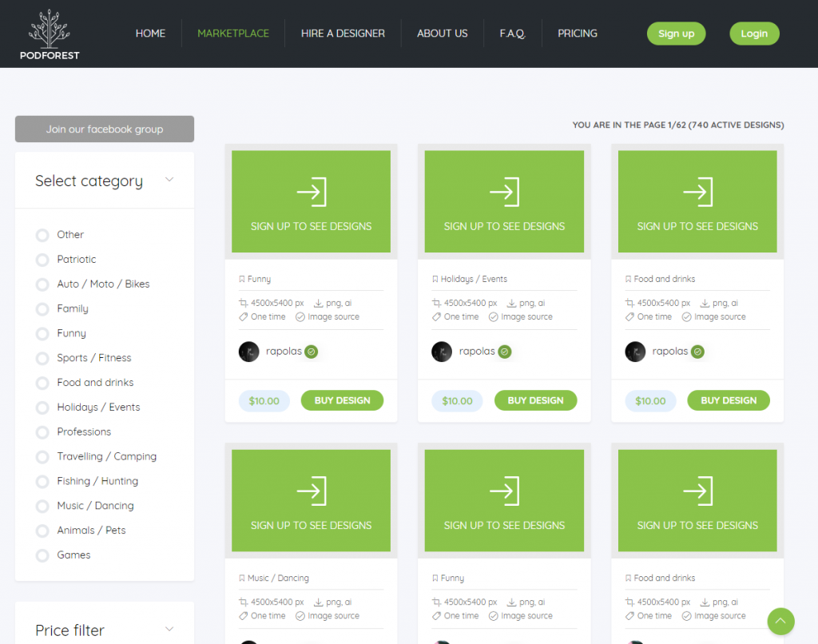
Task: Open preview thumbnail of second-row Food and drinks design
Action: coord(697,500)
